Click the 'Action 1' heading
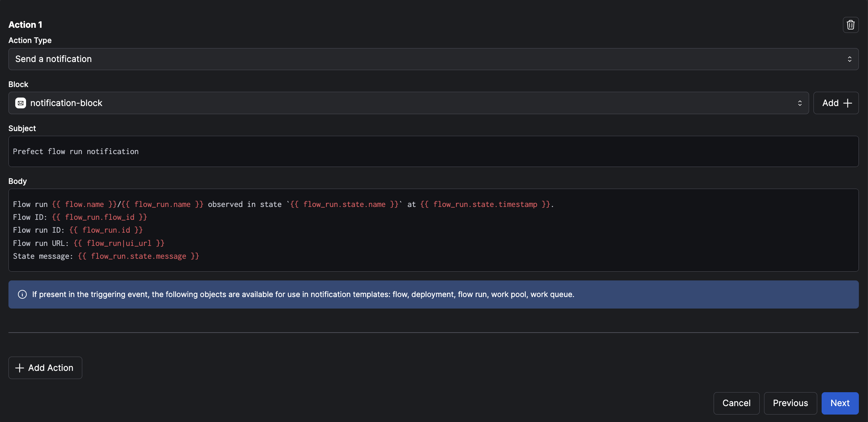This screenshot has height=422, width=868. click(25, 25)
